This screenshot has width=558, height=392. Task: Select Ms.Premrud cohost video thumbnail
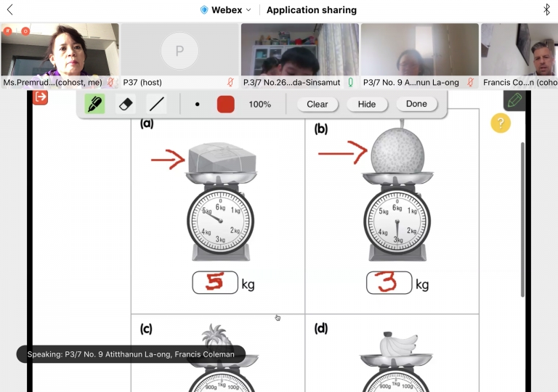(60, 55)
